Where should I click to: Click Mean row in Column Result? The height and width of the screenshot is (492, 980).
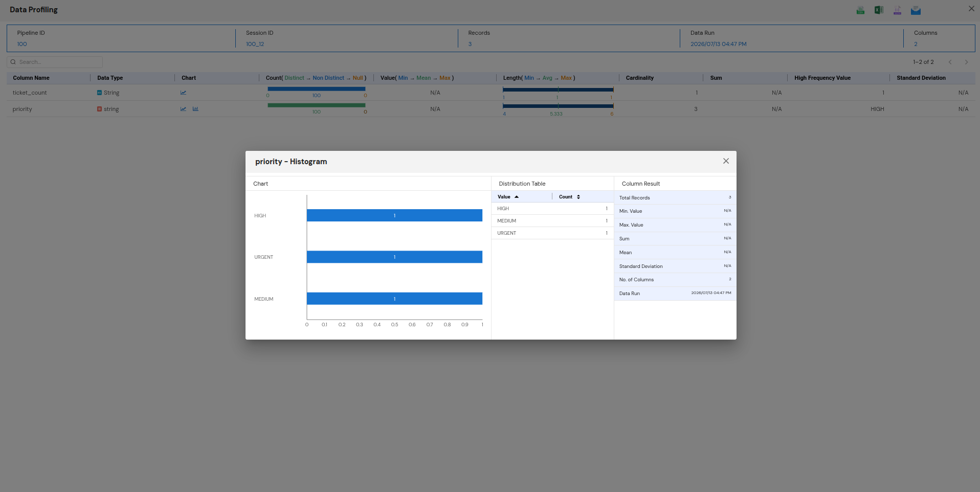(x=675, y=253)
